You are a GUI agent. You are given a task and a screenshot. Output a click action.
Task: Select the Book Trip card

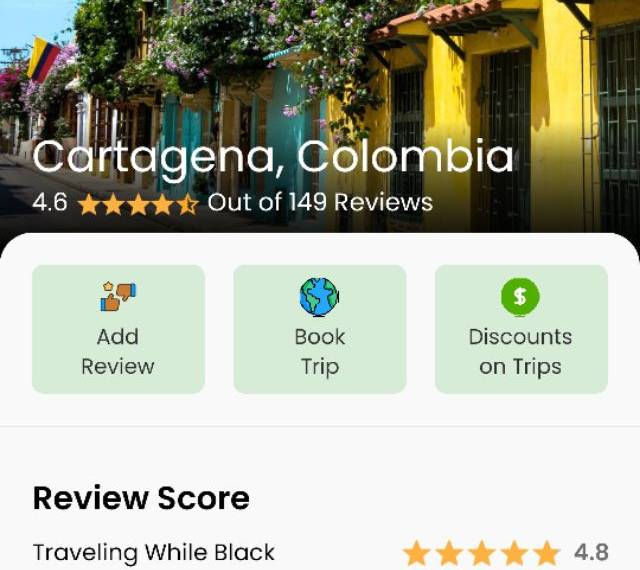coord(320,329)
